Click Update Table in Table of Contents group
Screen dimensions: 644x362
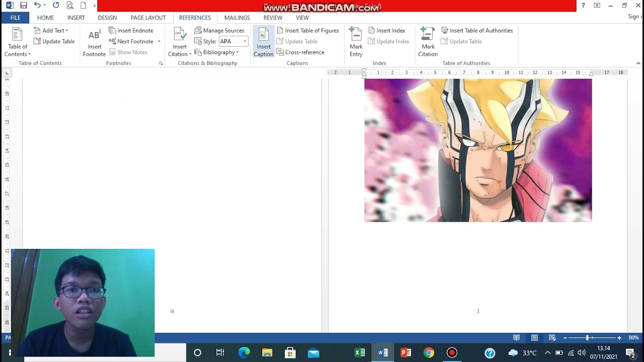pyautogui.click(x=54, y=42)
